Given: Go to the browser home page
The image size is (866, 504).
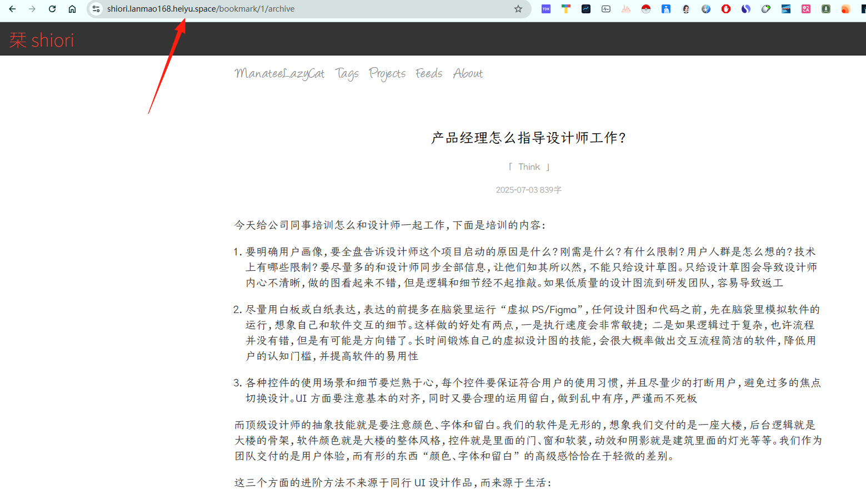Looking at the screenshot, I should pos(72,9).
